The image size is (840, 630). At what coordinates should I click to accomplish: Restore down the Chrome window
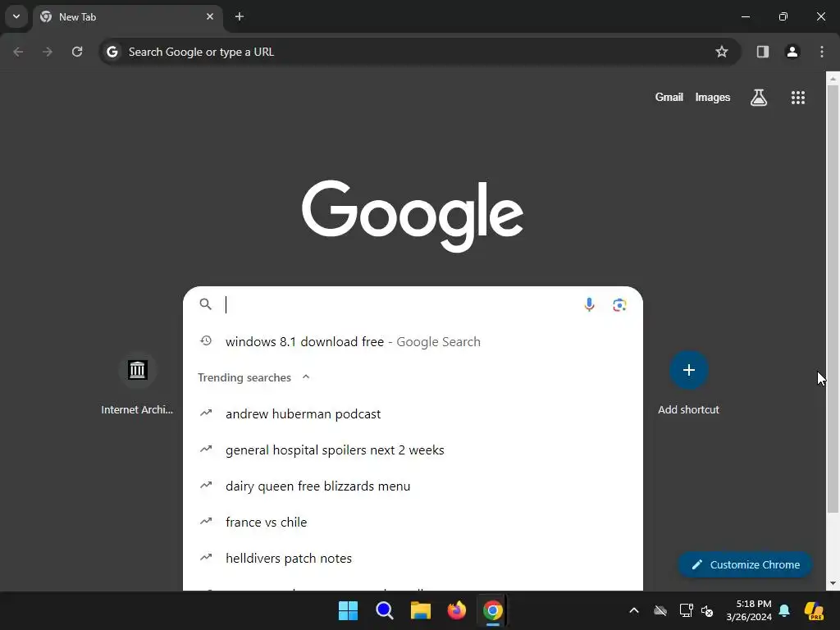[x=783, y=16]
